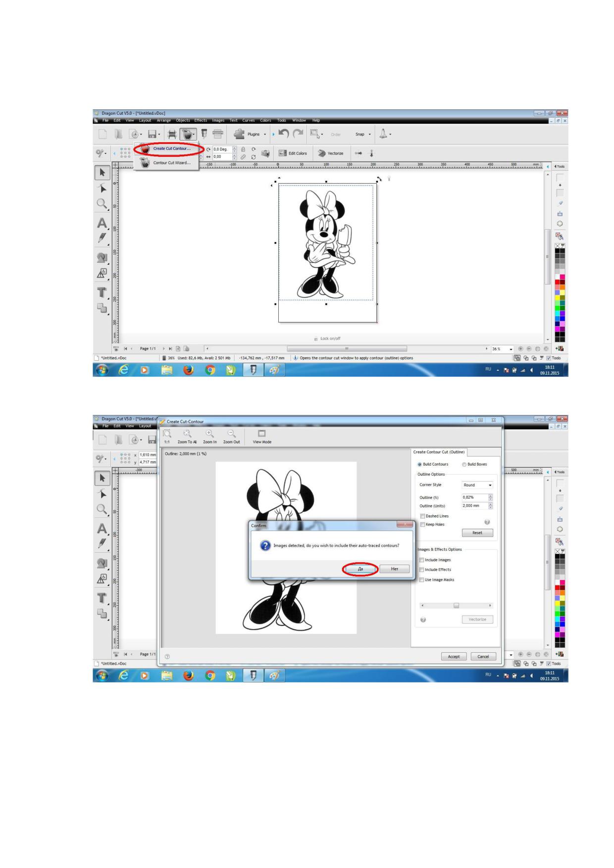Image resolution: width=614 pixels, height=868 pixels.
Task: Select the Create Contour Cut (Outline) tab
Action: click(439, 452)
